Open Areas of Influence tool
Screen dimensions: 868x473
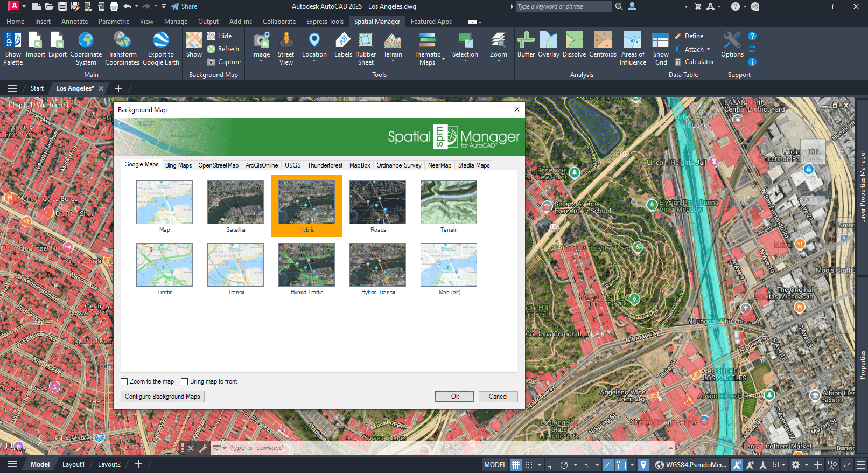pyautogui.click(x=633, y=48)
